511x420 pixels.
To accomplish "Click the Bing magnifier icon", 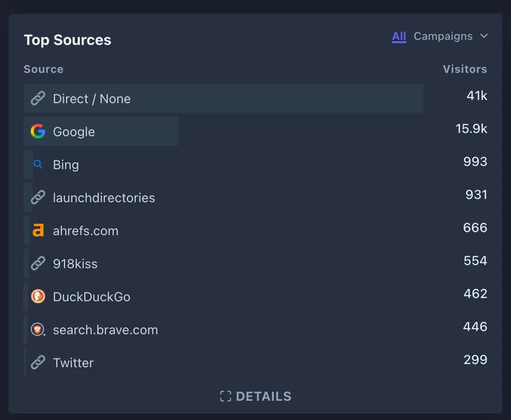I will click(38, 164).
